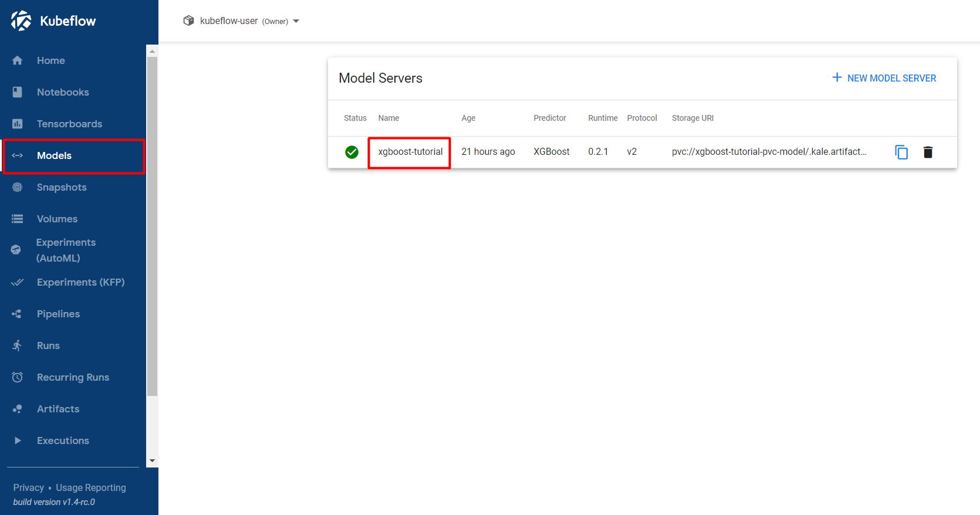Image resolution: width=980 pixels, height=515 pixels.
Task: Click the Experiments (AutoML) icon
Action: point(16,250)
